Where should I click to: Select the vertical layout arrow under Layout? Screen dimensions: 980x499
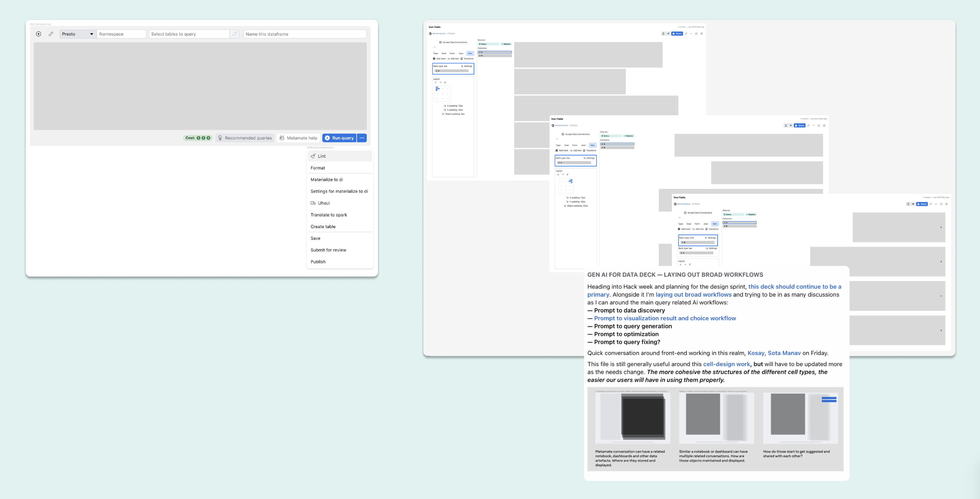tap(436, 82)
